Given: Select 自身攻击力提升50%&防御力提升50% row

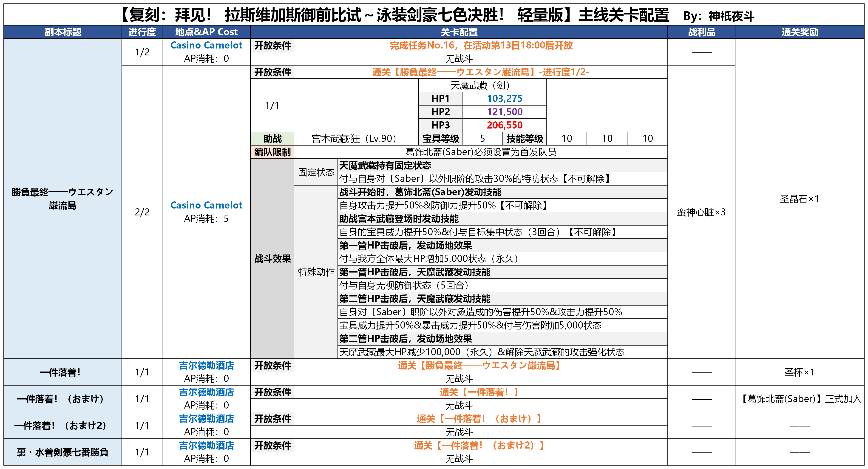Looking at the screenshot, I should point(503,205).
